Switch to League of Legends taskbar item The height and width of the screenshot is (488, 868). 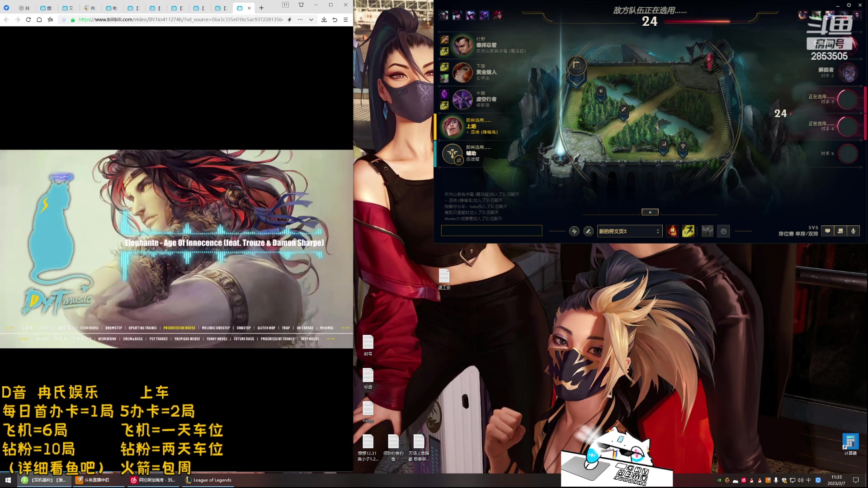coord(208,480)
